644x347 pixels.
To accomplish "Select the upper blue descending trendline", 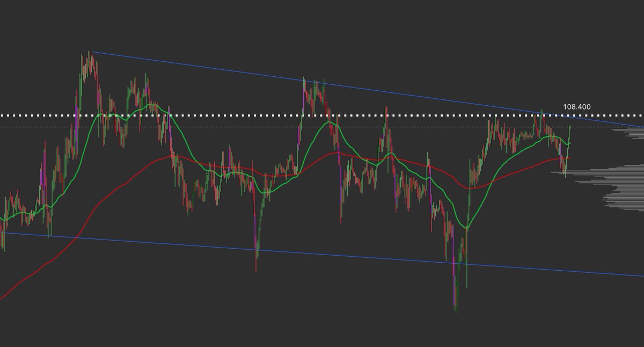I will (368, 89).
